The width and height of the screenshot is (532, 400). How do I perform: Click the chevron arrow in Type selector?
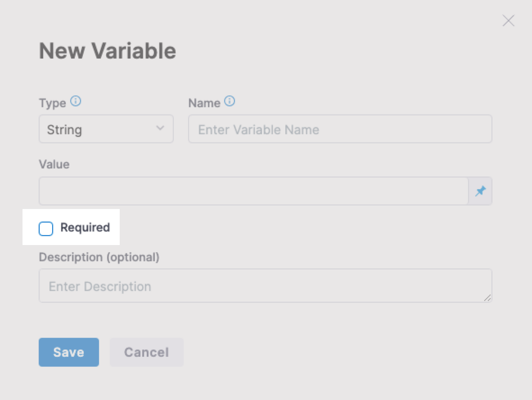coord(160,128)
